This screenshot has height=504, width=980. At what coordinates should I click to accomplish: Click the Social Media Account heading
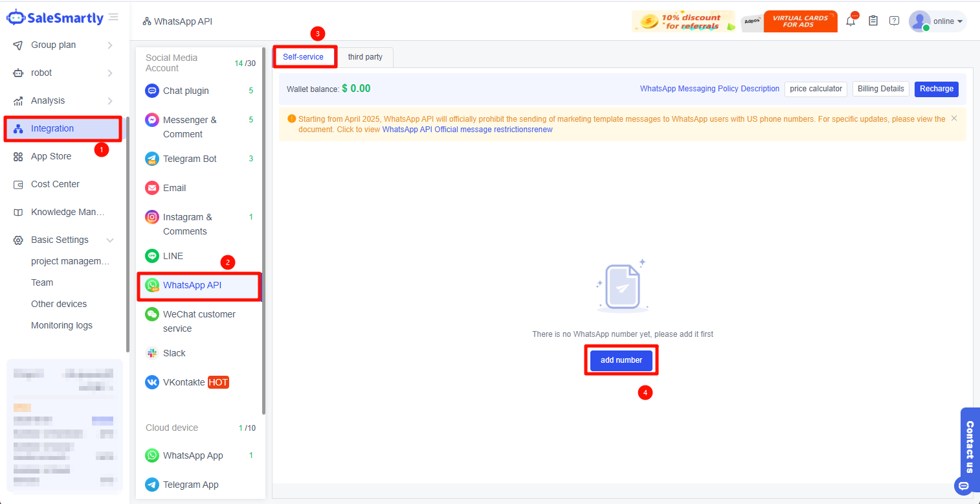[172, 63]
